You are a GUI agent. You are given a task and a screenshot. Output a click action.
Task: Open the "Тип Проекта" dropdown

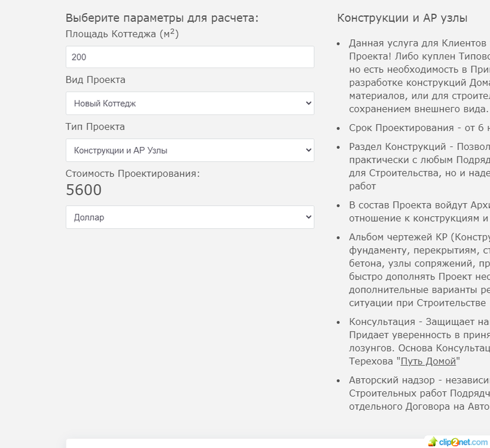click(189, 150)
